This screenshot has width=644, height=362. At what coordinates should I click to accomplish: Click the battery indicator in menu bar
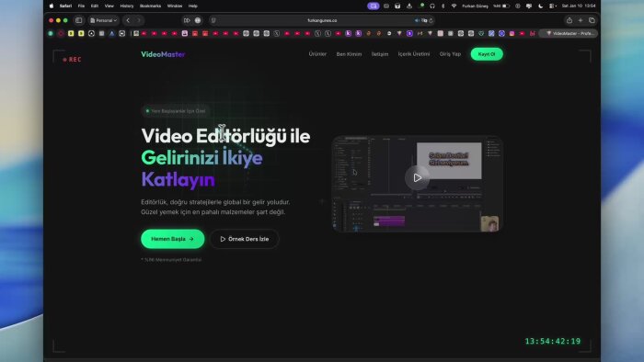(x=502, y=6)
